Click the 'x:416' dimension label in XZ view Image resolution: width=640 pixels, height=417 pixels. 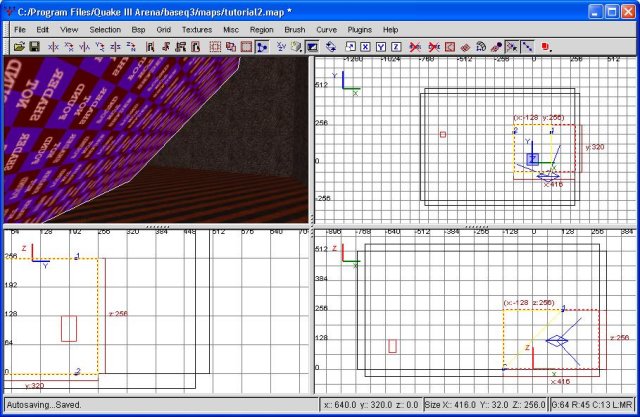(x=560, y=382)
